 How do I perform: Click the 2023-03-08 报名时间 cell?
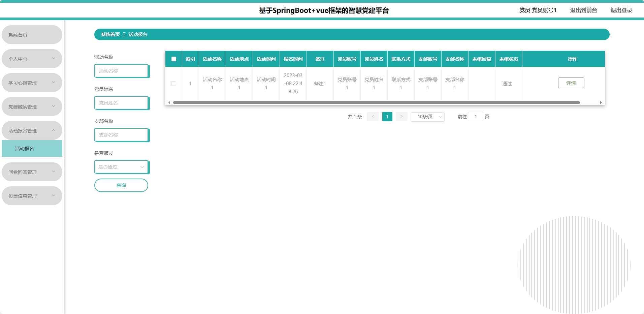(x=293, y=84)
